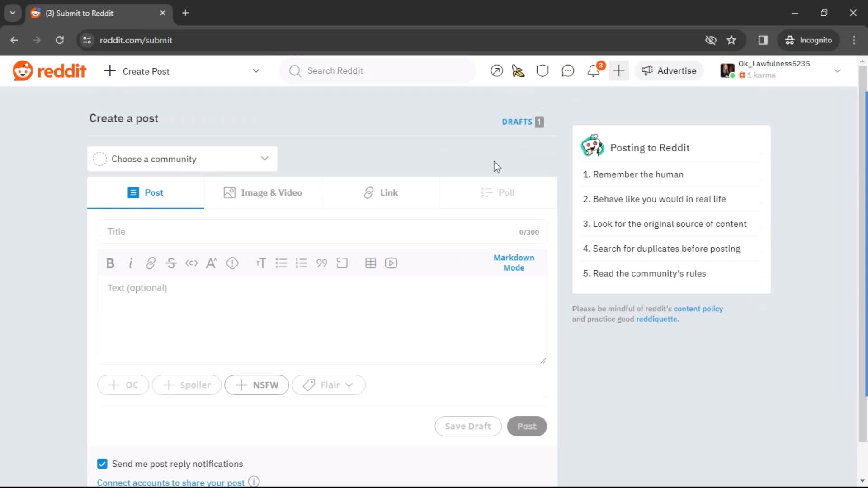Open the content policy link
Screen dimensions: 868x488
[698, 309]
